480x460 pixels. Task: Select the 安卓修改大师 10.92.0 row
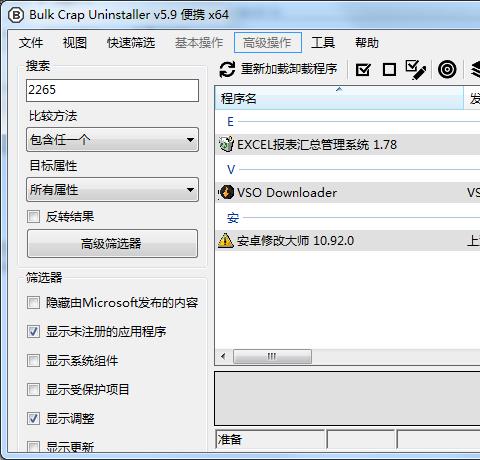pyautogui.click(x=348, y=240)
